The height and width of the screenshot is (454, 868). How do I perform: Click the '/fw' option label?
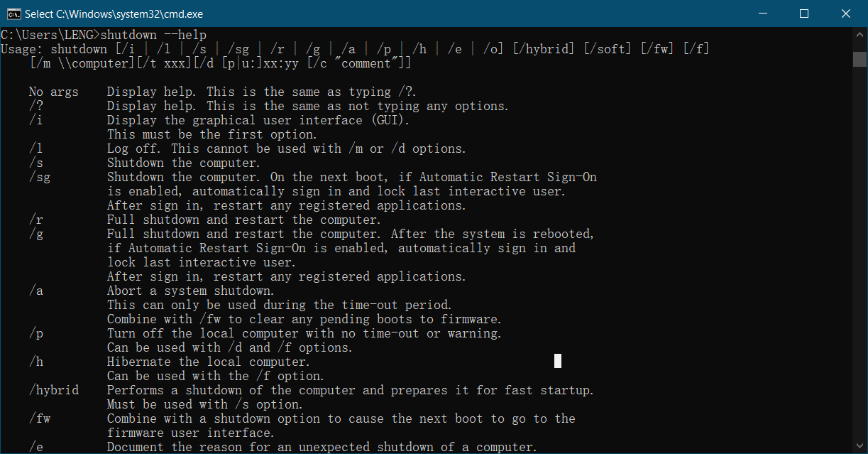pos(40,418)
